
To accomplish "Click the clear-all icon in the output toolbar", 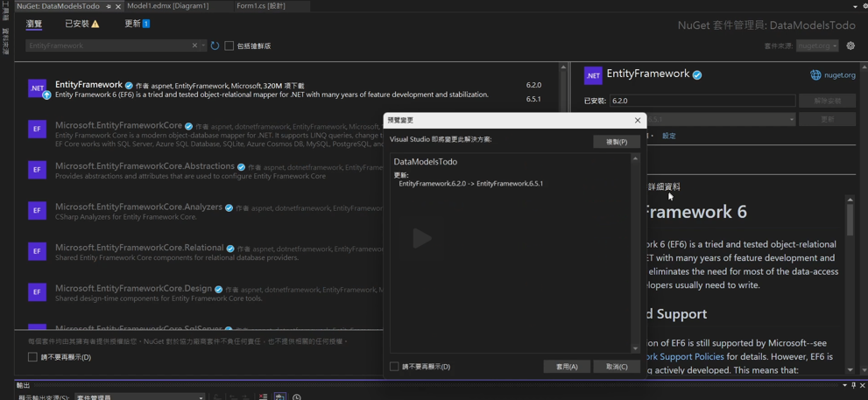I will pyautogui.click(x=263, y=396).
